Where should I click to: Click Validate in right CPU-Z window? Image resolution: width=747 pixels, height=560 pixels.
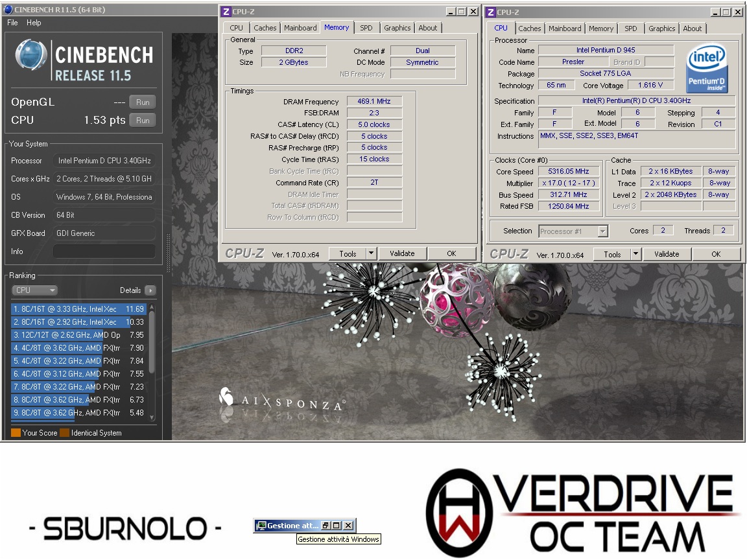click(667, 254)
